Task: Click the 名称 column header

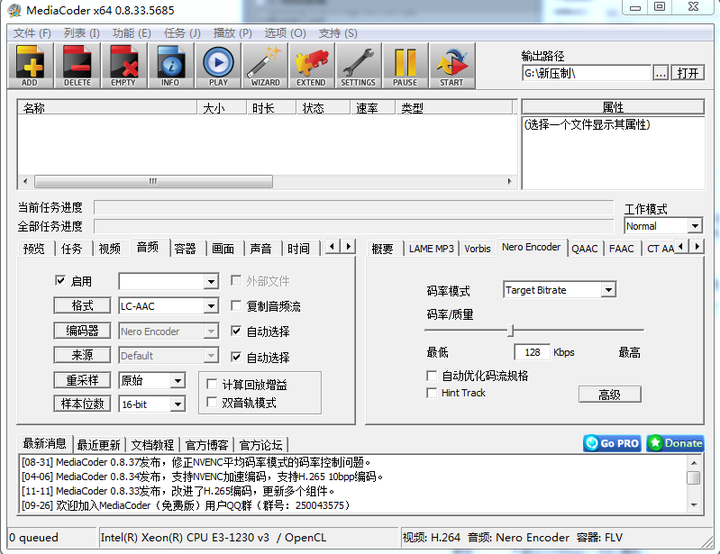Action: (107, 108)
